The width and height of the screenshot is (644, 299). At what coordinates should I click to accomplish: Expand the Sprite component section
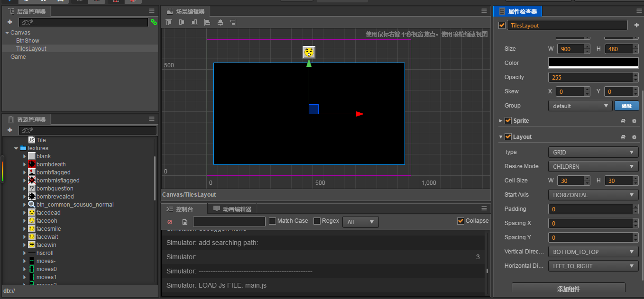click(x=501, y=121)
